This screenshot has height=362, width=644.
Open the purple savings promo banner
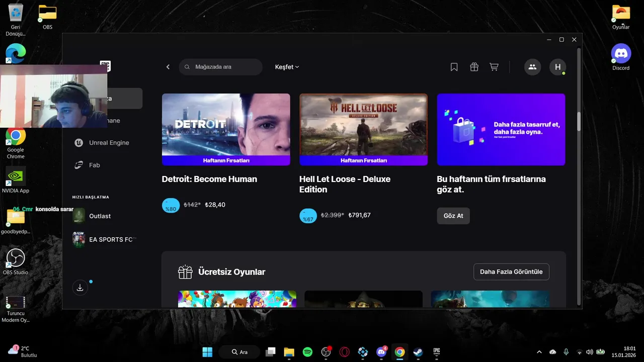click(x=501, y=129)
